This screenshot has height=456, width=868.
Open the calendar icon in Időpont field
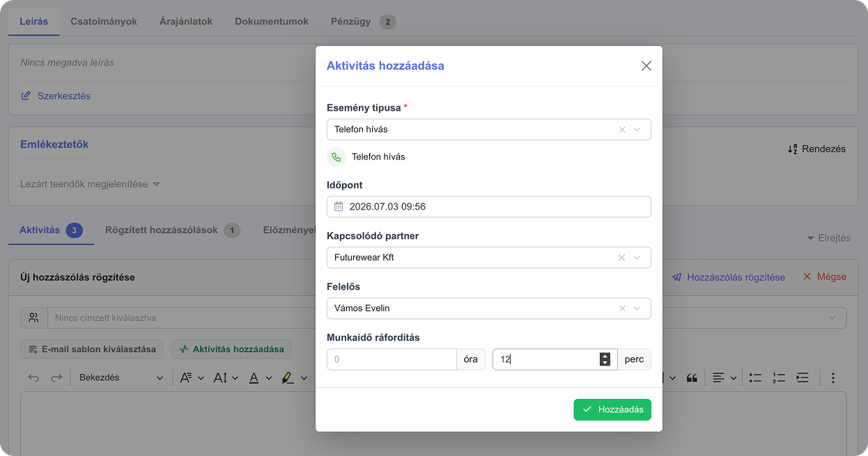click(339, 207)
